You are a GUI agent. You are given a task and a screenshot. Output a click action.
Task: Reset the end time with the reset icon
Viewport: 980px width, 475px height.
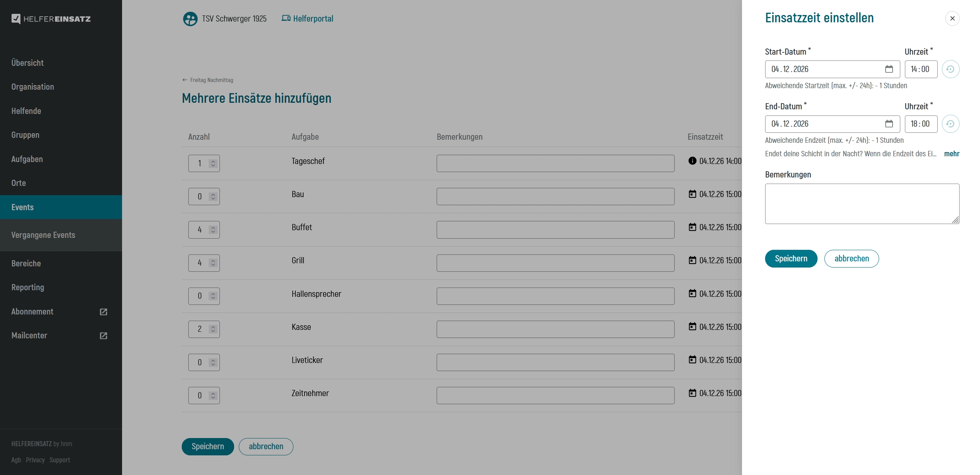coord(950,124)
